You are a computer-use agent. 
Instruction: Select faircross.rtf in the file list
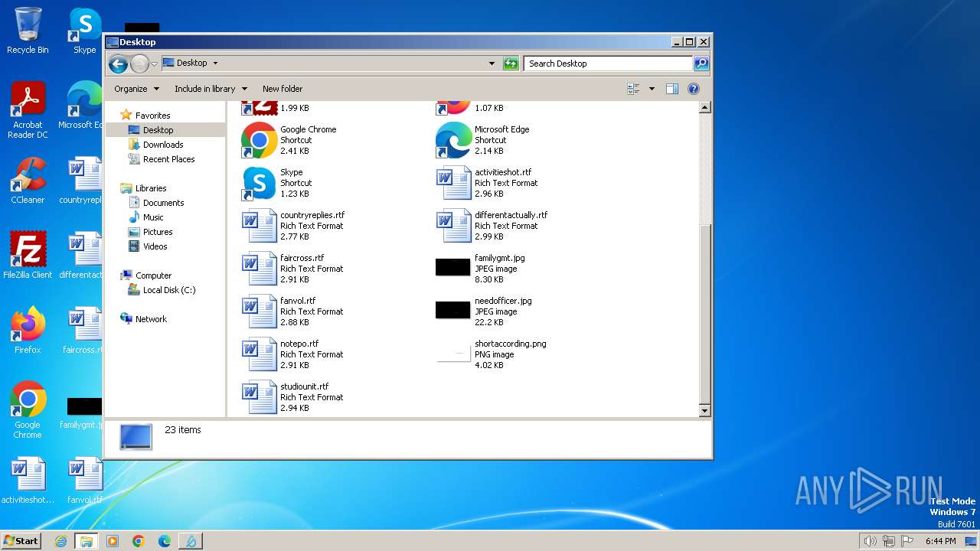point(292,269)
